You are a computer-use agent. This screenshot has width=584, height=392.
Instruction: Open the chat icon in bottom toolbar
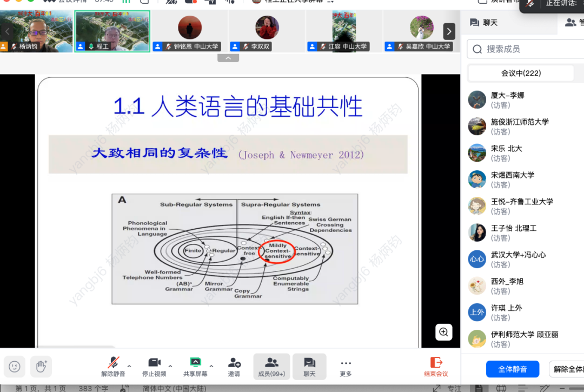309,366
